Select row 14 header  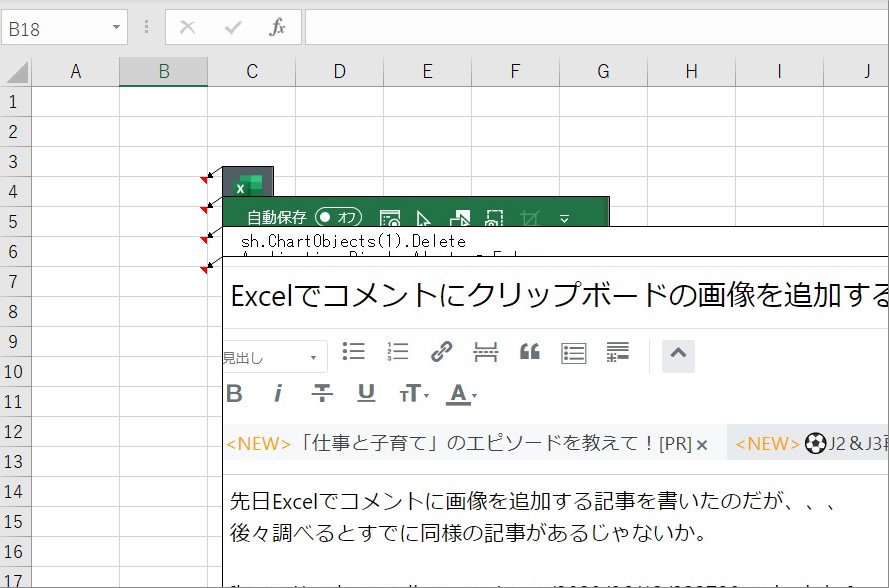coord(15,492)
